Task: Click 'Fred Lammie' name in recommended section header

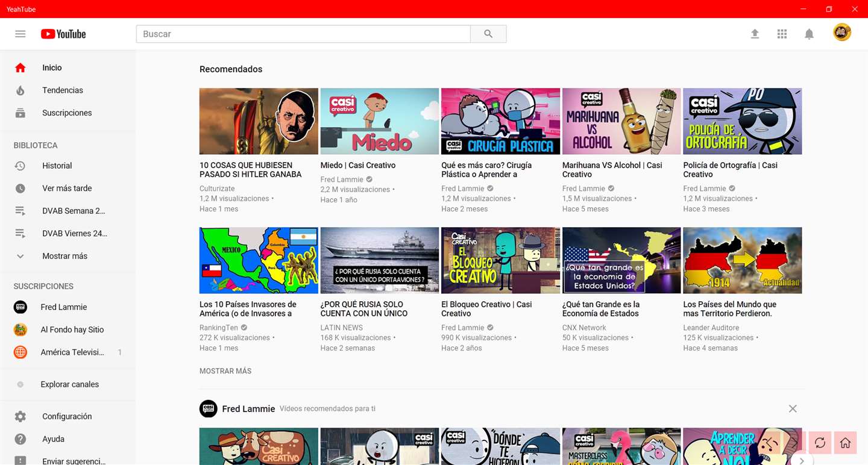Action: [x=248, y=408]
